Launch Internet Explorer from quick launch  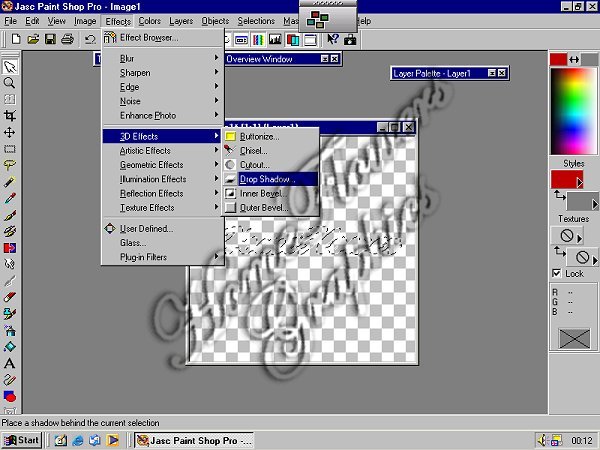pyautogui.click(x=78, y=440)
